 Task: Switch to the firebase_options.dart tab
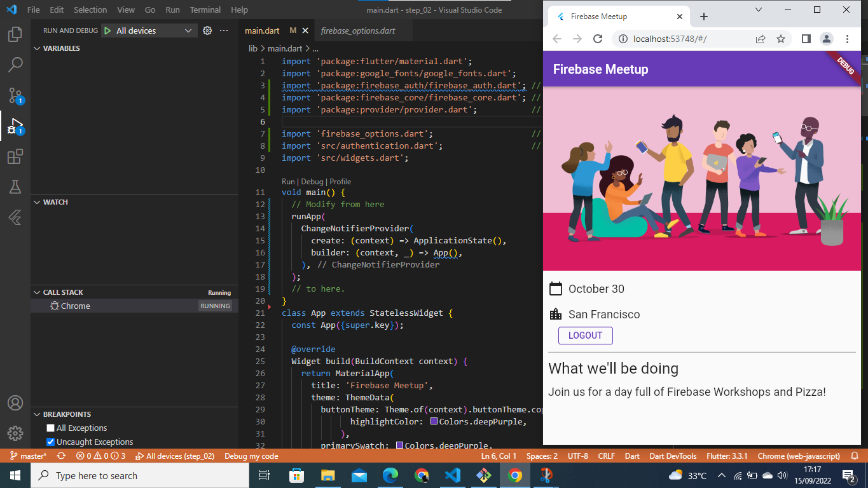coord(358,30)
